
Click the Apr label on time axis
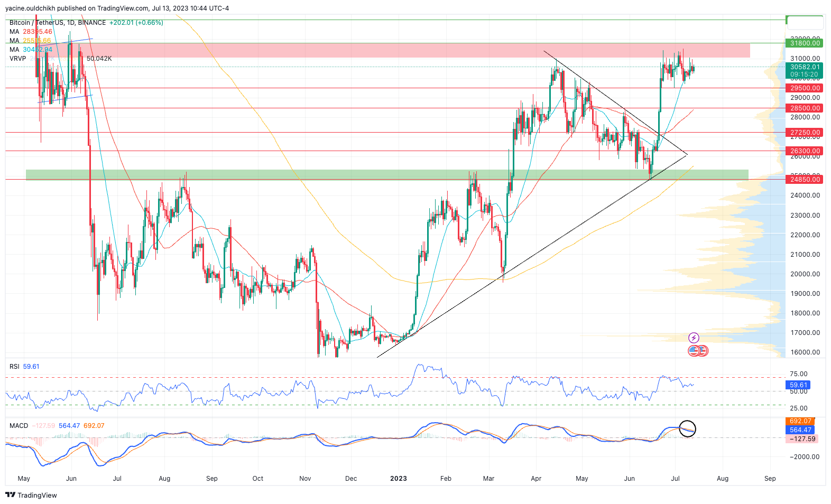click(536, 479)
